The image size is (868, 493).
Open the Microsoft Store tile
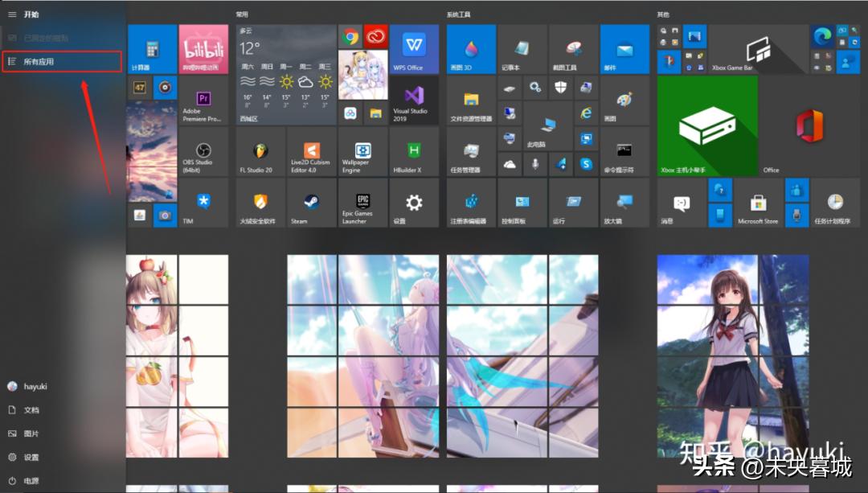[x=758, y=202]
